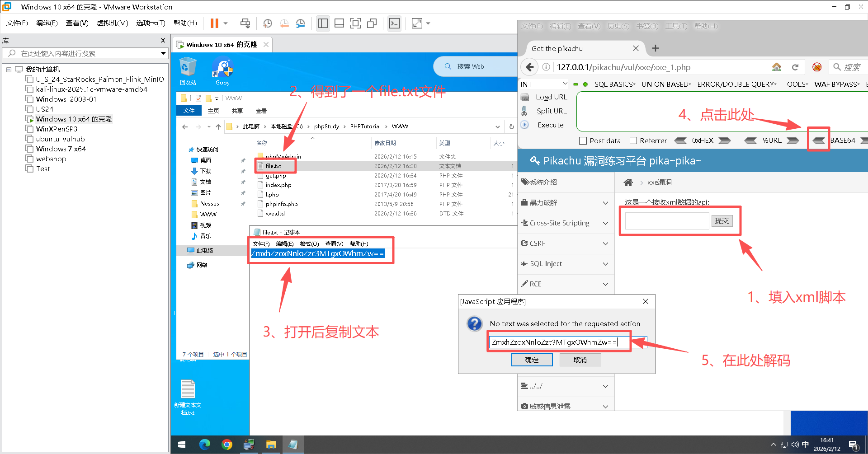This screenshot has height=454, width=868.
Task: Open UNION BASED dropdown menu in HackBar
Action: click(x=666, y=84)
